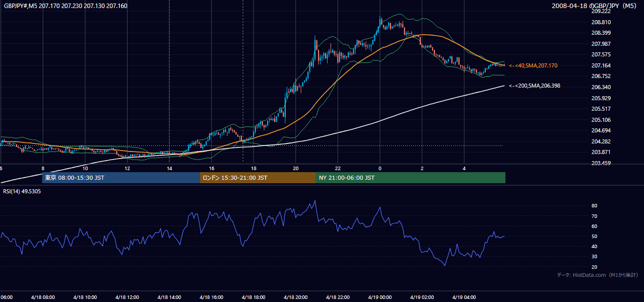This screenshot has width=644, height=302.
Task: Click price axis value 204.694
Action: click(x=601, y=130)
